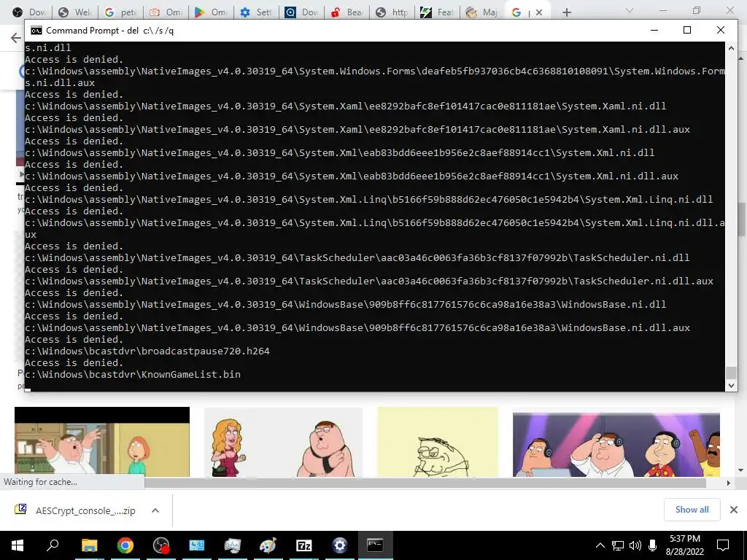Viewport: 747px width, 560px height.
Task: Open OBS Studio taskbar icon
Action: [x=161, y=545]
